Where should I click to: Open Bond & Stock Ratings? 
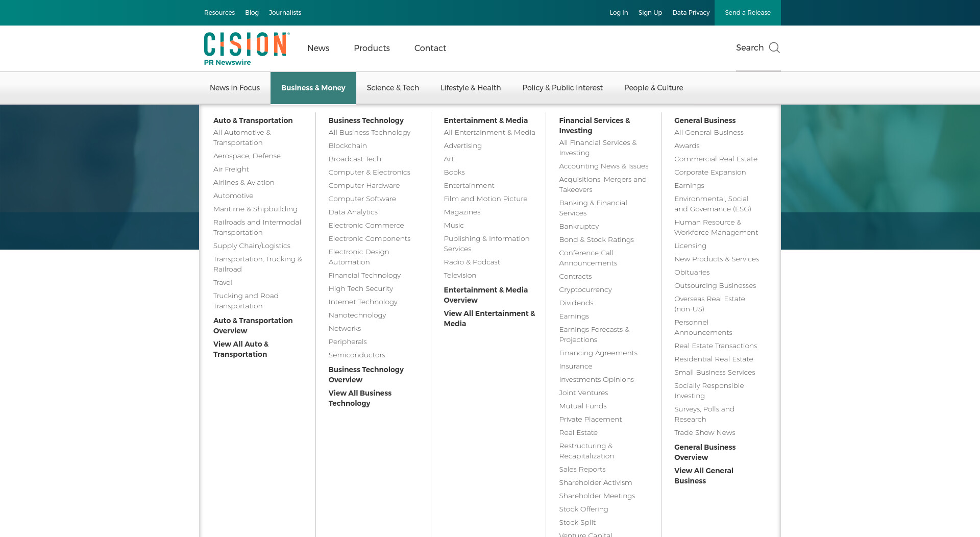tap(596, 240)
